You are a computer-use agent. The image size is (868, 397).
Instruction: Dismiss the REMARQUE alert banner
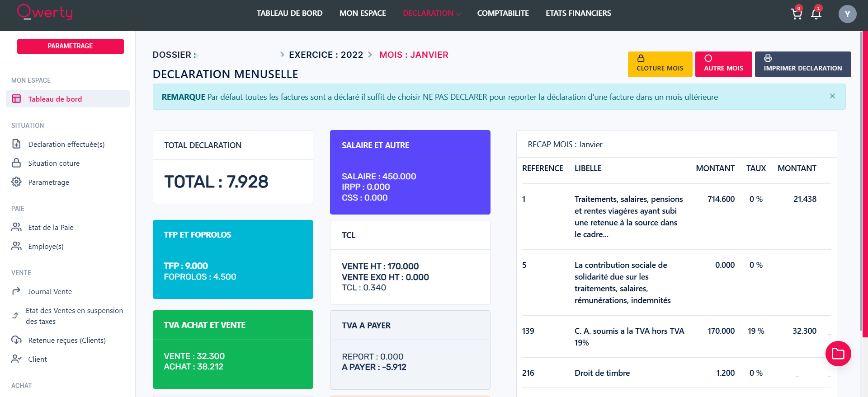point(832,96)
